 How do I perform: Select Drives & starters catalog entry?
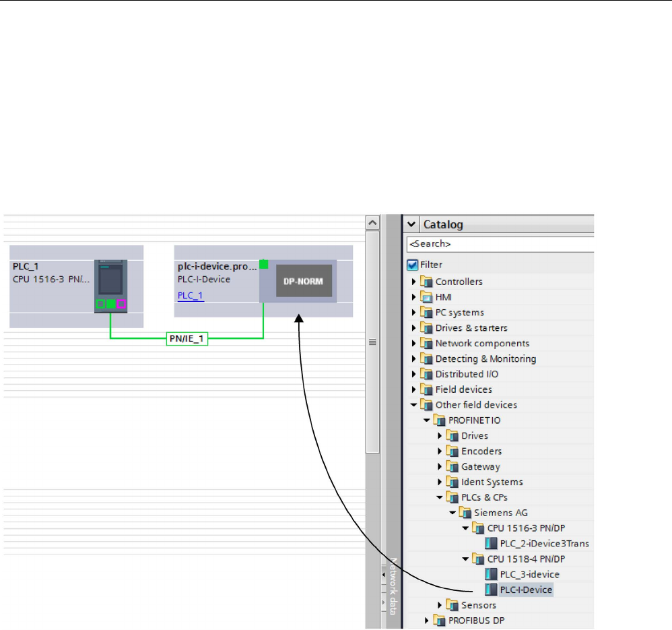click(471, 328)
